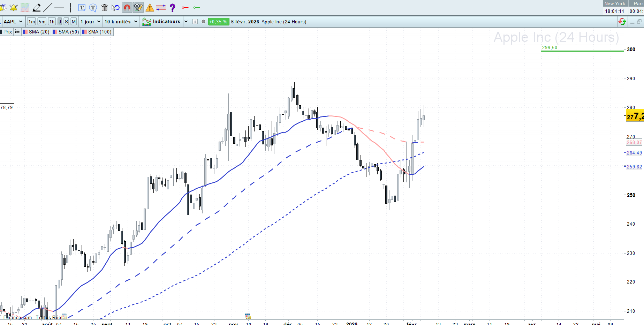Toggle the eye drawing visibility button
644x325 pixels.
(138, 7)
